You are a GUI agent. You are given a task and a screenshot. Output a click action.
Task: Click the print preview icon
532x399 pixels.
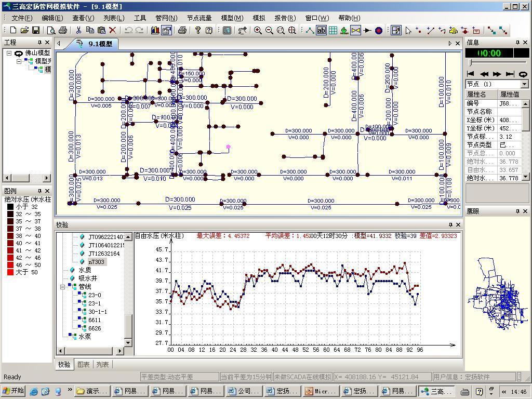coord(51,31)
